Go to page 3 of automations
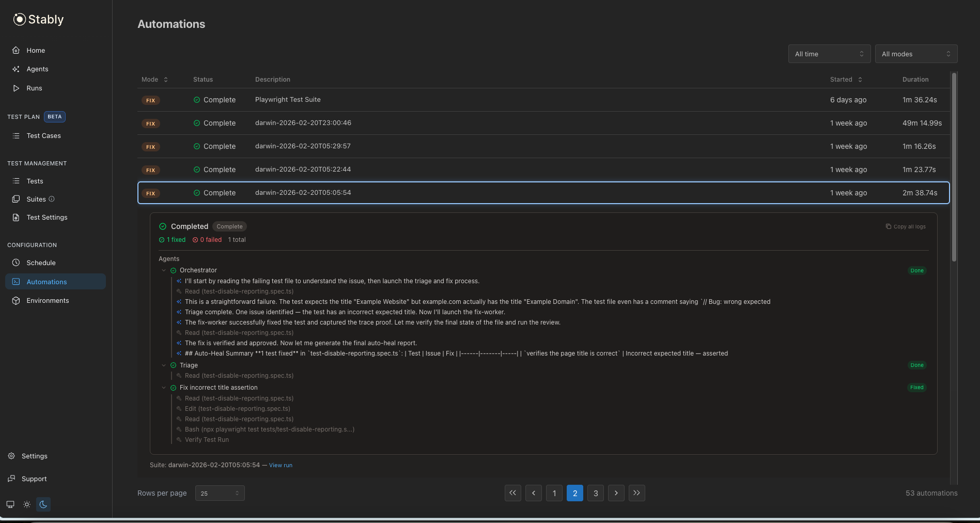This screenshot has width=980, height=523. pos(595,493)
